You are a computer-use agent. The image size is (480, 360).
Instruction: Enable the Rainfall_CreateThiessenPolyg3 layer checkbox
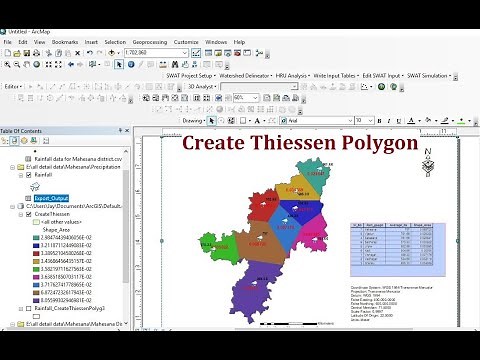[29, 309]
